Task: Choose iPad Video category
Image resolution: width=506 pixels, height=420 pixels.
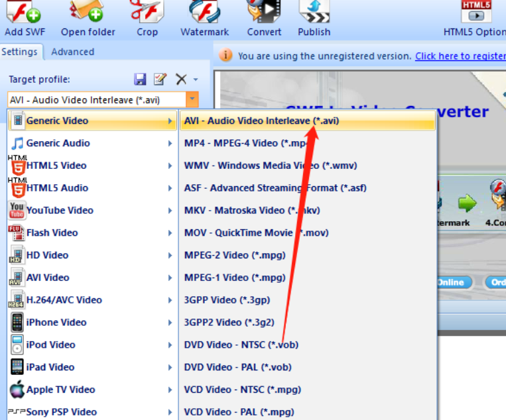Action: tap(93, 367)
